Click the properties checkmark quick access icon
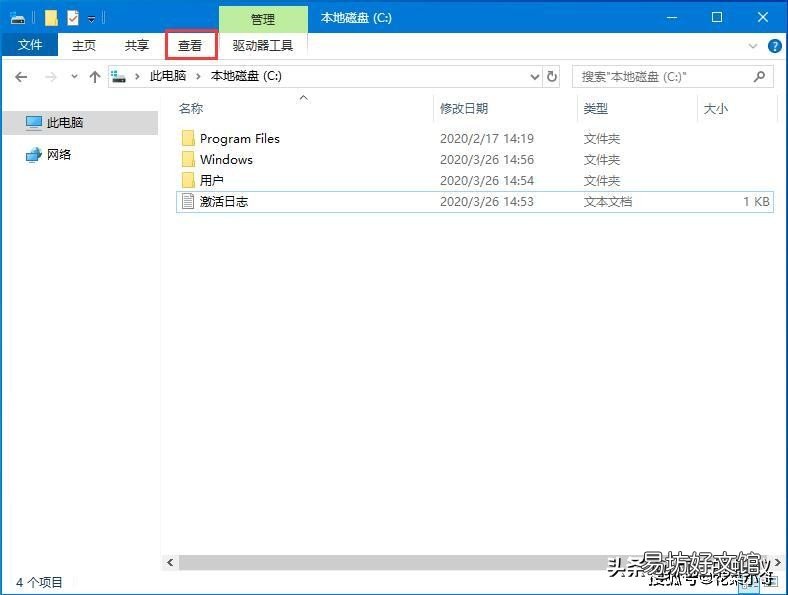 [x=73, y=19]
